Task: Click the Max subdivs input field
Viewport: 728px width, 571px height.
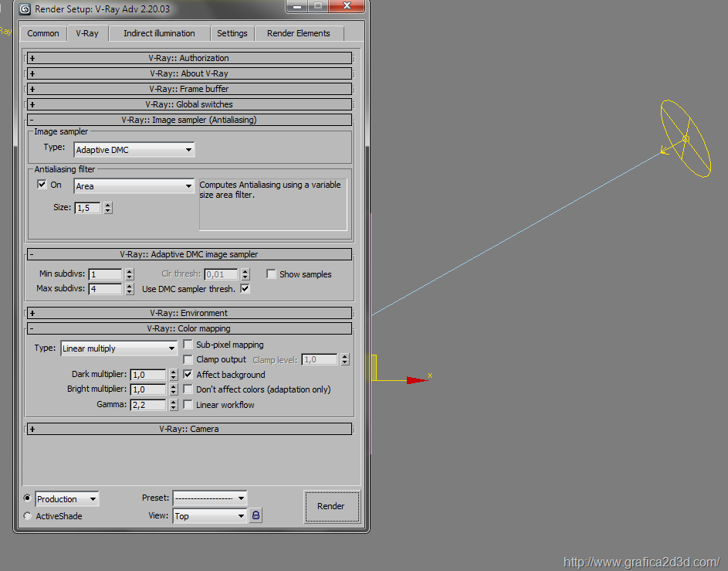Action: (x=106, y=289)
